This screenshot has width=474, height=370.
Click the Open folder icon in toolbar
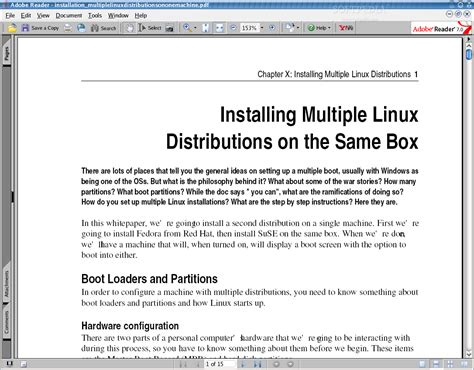point(12,28)
